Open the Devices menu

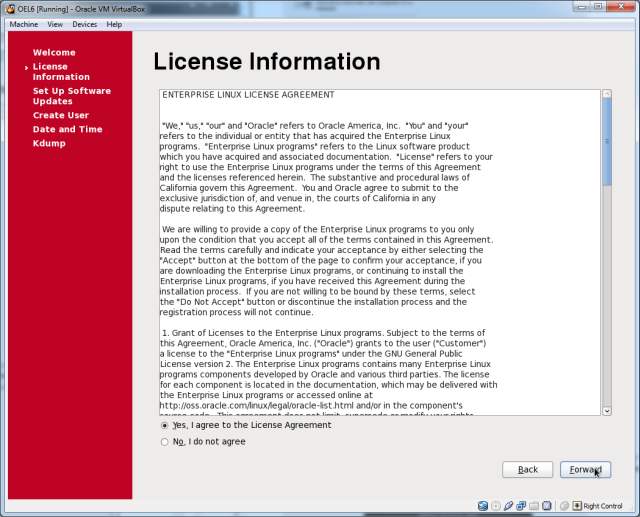(84, 24)
